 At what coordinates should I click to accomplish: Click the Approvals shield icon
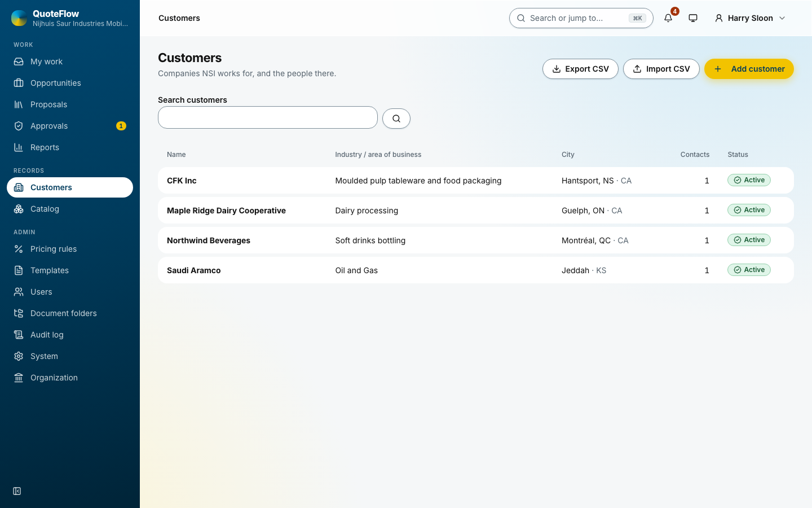point(19,126)
